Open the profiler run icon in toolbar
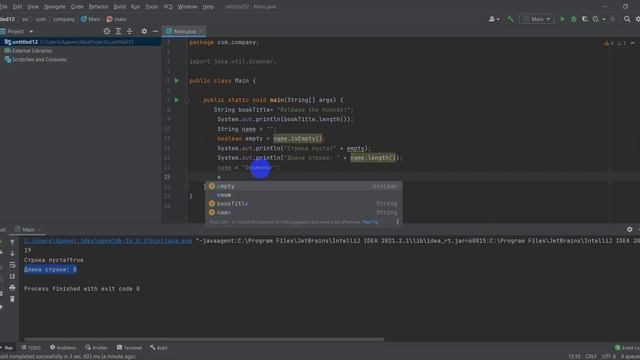This screenshot has width=640, height=360. (x=596, y=19)
